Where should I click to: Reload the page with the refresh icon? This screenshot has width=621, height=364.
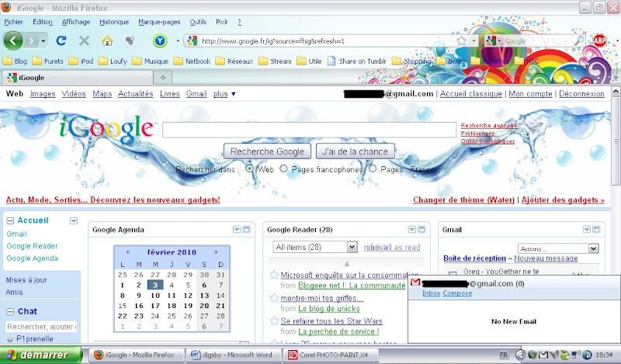click(x=61, y=40)
